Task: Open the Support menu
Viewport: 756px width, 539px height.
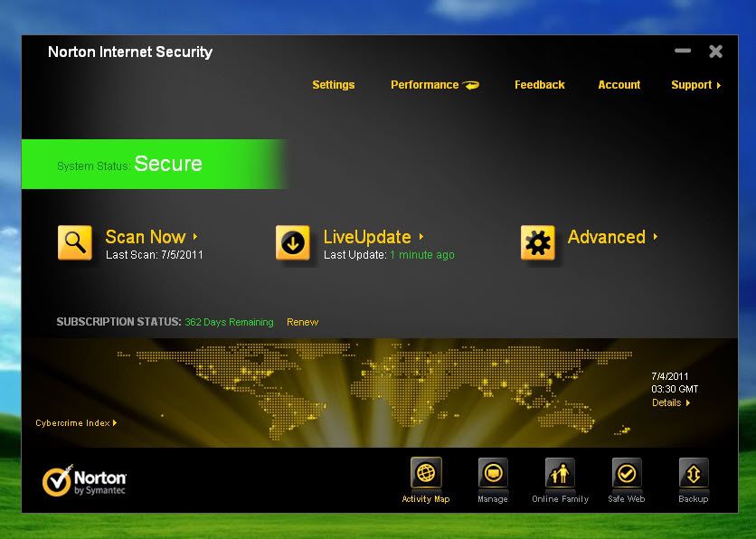Action: (x=692, y=85)
